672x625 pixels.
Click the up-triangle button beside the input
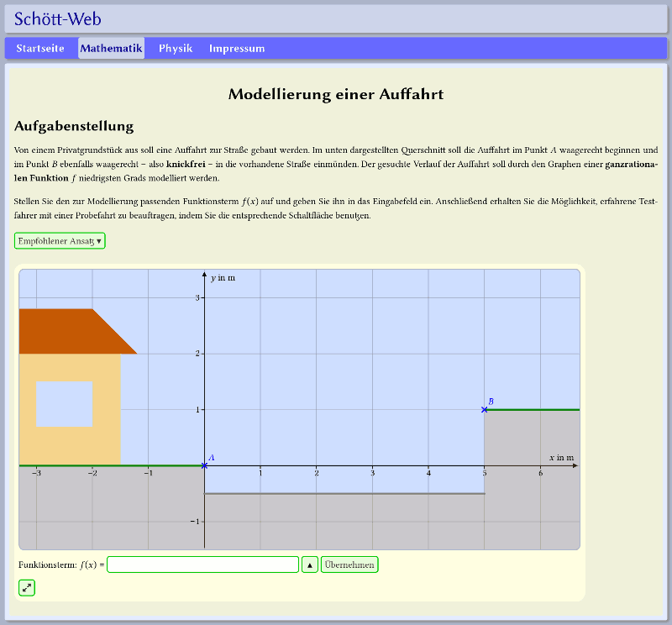pyautogui.click(x=310, y=565)
